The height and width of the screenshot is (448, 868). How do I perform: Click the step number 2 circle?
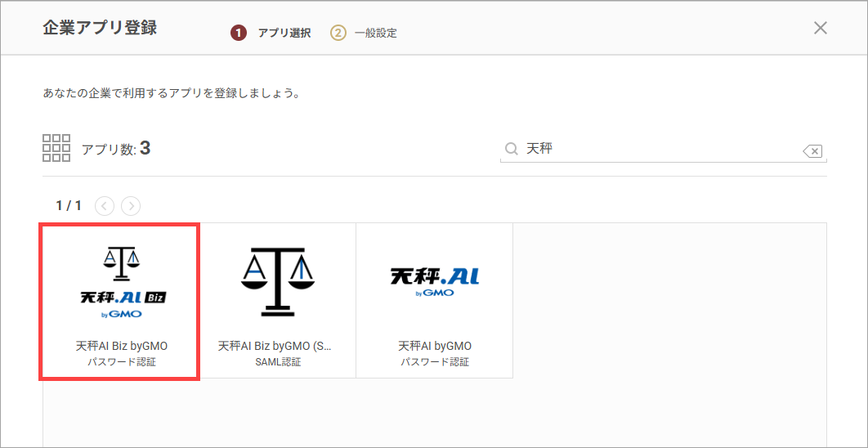(338, 34)
